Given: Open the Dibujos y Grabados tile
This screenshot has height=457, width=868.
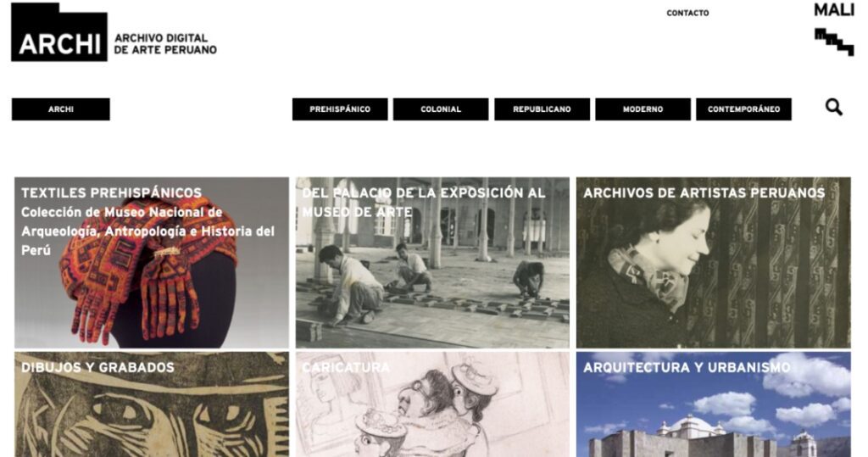Looking at the screenshot, I should click(x=152, y=404).
